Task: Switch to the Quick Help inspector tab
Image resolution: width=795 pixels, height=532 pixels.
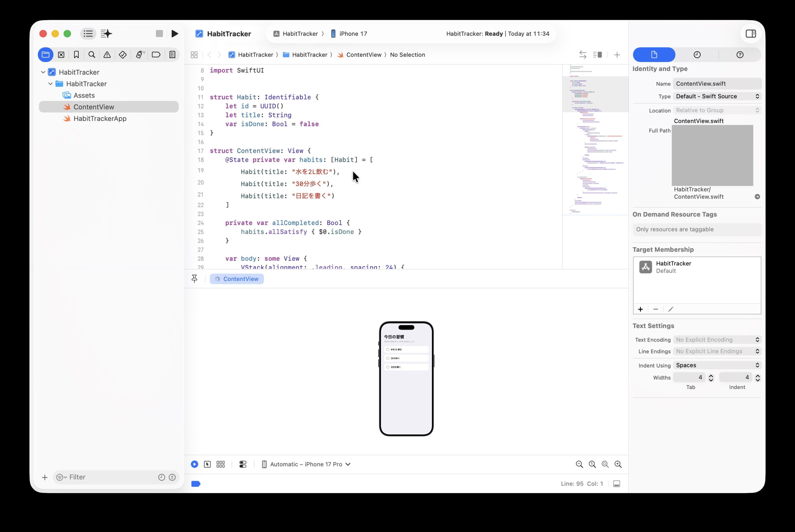Action: 740,55
